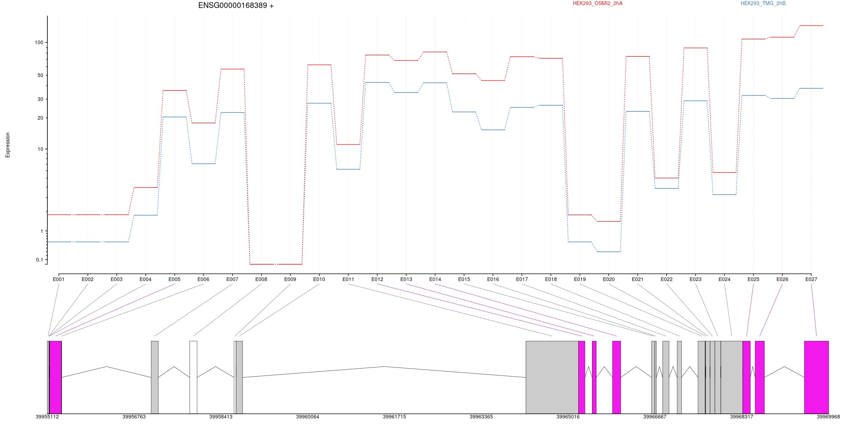Image resolution: width=868 pixels, height=434 pixels.
Task: Click genomic coordinate 39969968
Action: pos(829,417)
